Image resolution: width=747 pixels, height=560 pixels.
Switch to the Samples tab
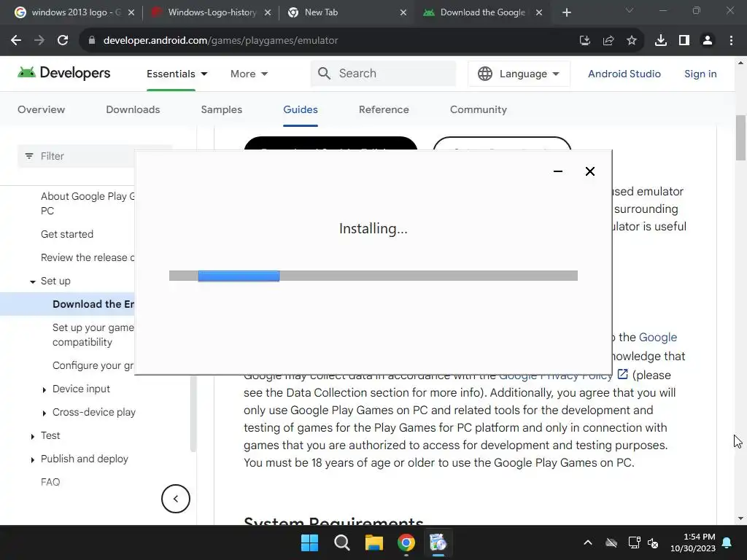(222, 109)
